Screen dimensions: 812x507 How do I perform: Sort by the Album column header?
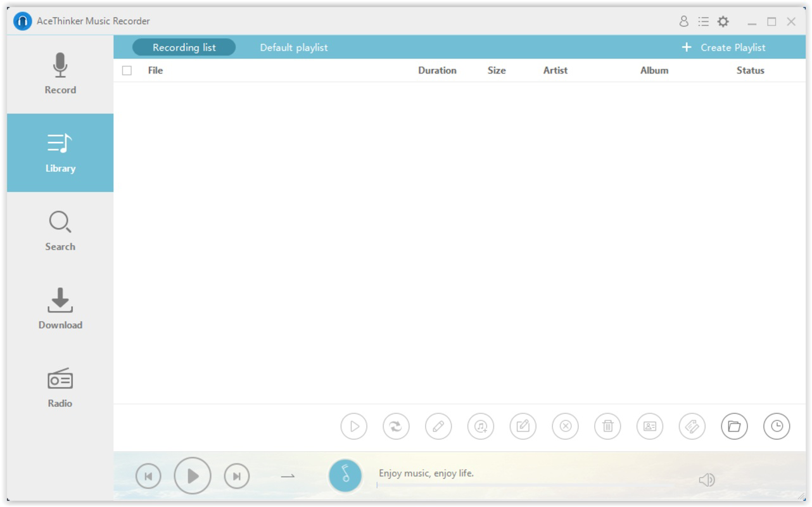point(654,70)
